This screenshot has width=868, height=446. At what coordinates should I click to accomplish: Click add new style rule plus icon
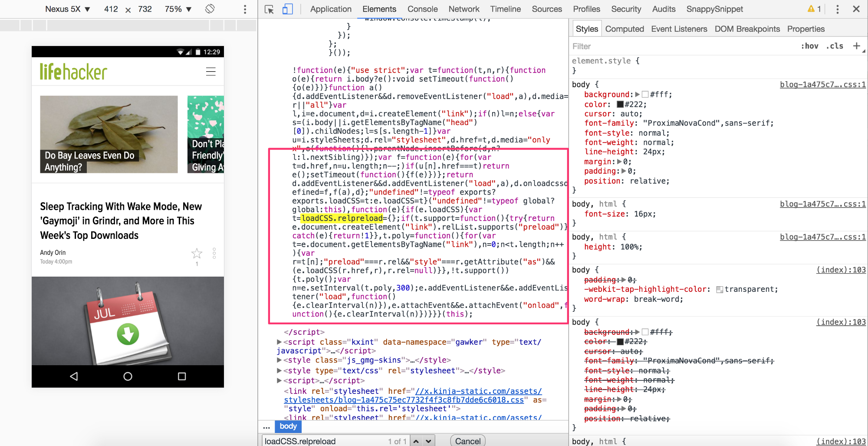point(856,46)
